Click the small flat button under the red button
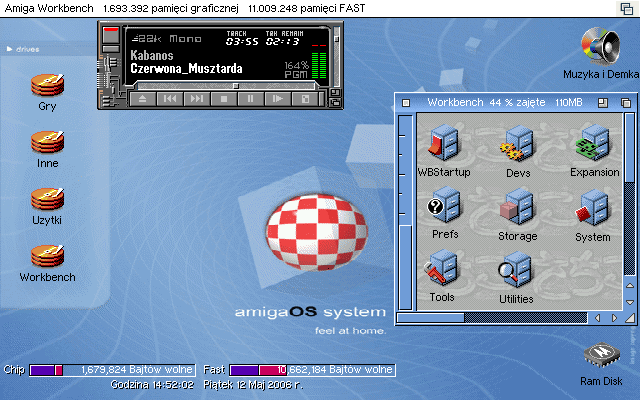Image resolution: width=640 pixels, height=400 pixels. click(x=111, y=49)
